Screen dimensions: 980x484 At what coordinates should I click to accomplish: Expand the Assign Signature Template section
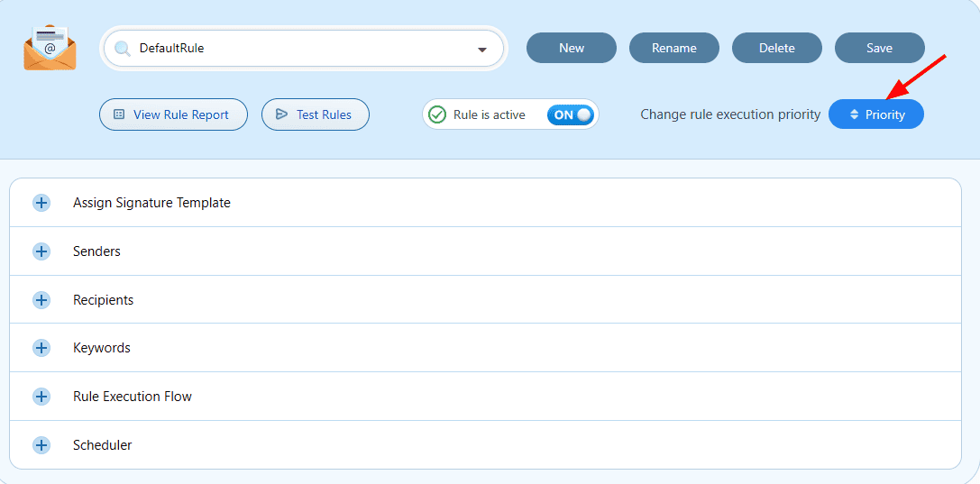151,203
